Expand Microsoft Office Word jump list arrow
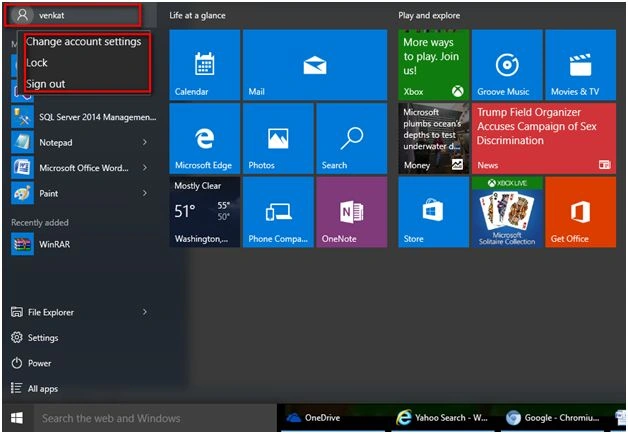Viewport: 628px width, 434px height. coord(145,167)
